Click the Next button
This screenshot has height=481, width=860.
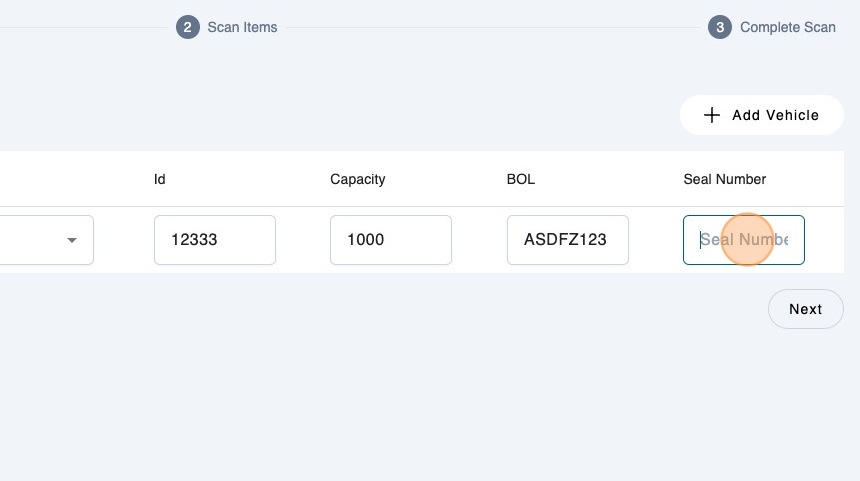805,309
